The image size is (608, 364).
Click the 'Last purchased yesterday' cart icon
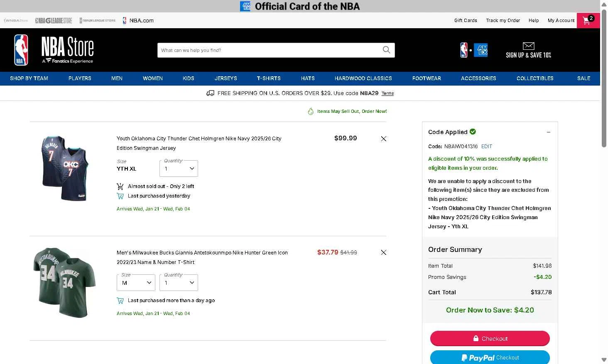(120, 196)
